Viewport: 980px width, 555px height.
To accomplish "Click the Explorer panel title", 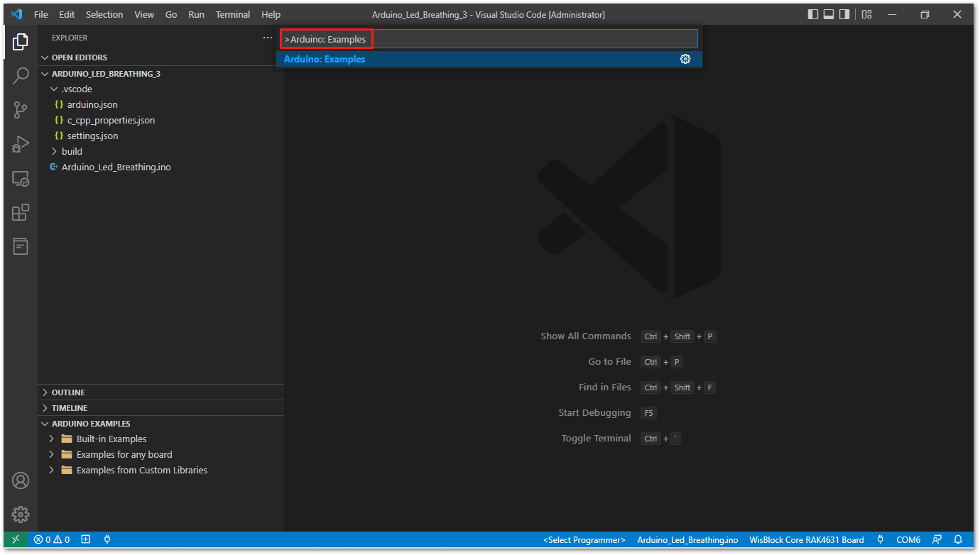I will [70, 38].
